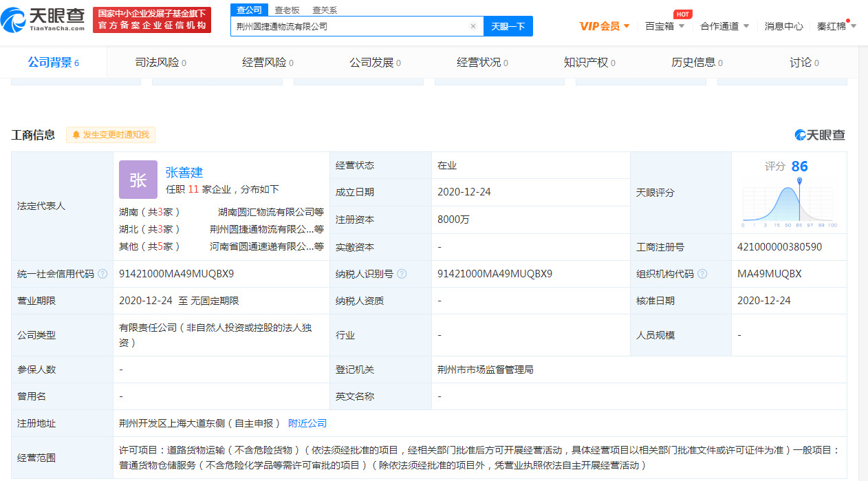Click 其他（共5家） region entry

tap(149, 246)
